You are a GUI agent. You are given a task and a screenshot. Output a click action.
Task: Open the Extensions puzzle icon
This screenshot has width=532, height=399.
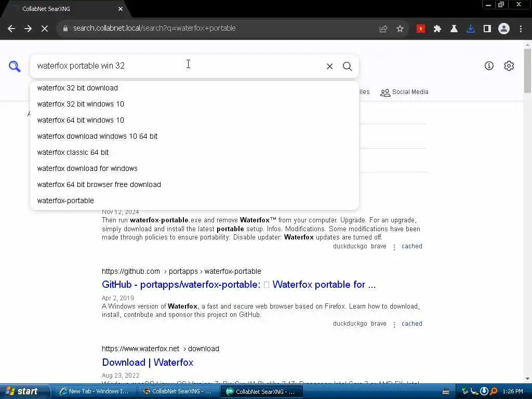(437, 29)
